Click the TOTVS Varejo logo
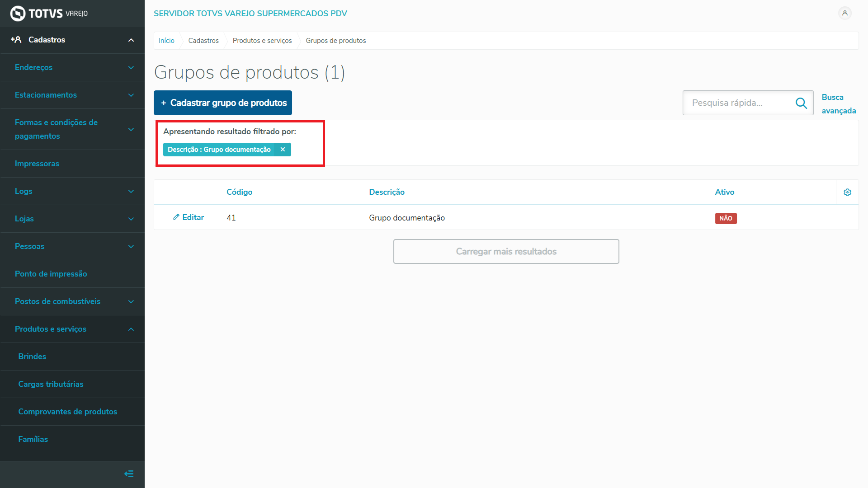 (49, 14)
